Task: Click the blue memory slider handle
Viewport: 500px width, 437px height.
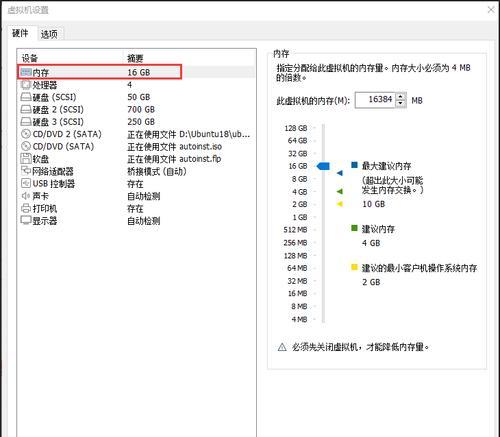Action: tap(323, 166)
